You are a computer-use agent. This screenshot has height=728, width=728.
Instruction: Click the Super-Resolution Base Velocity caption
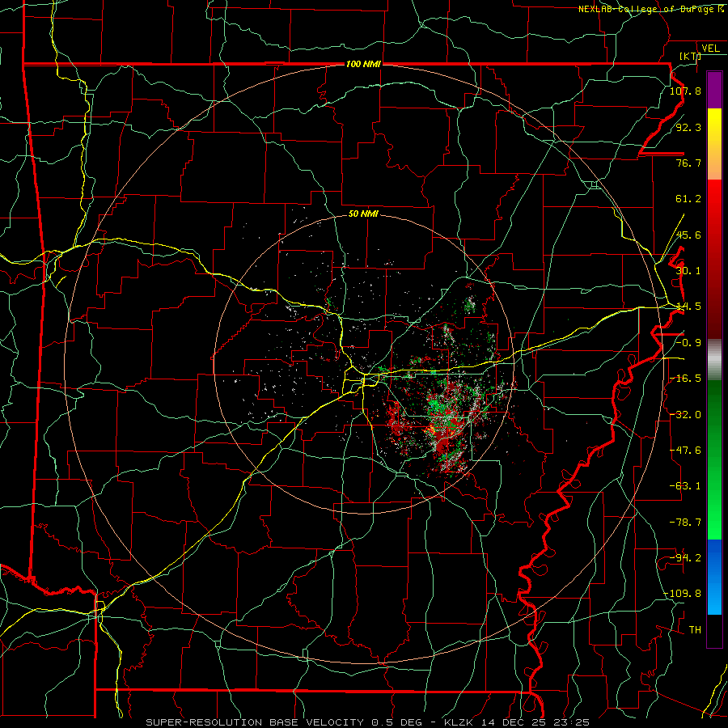(367, 722)
